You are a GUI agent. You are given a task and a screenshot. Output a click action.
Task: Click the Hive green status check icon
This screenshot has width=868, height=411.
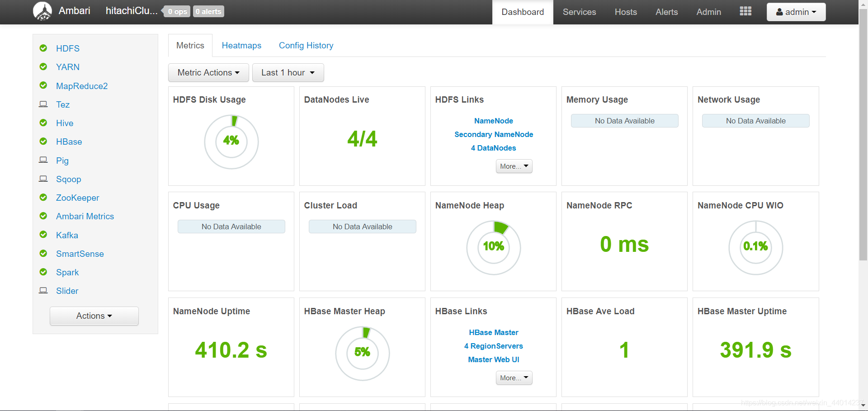point(43,123)
